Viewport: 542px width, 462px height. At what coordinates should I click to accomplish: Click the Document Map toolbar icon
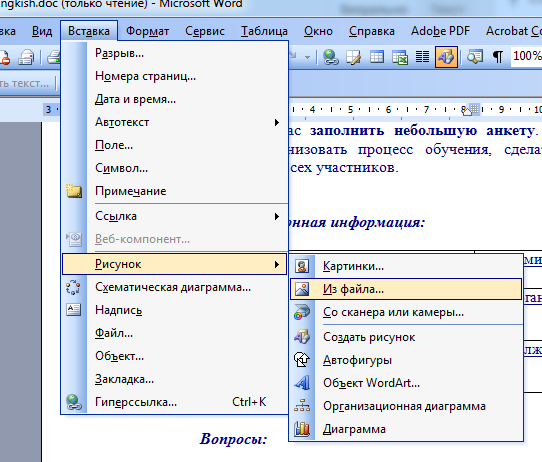pyautogui.click(x=475, y=57)
